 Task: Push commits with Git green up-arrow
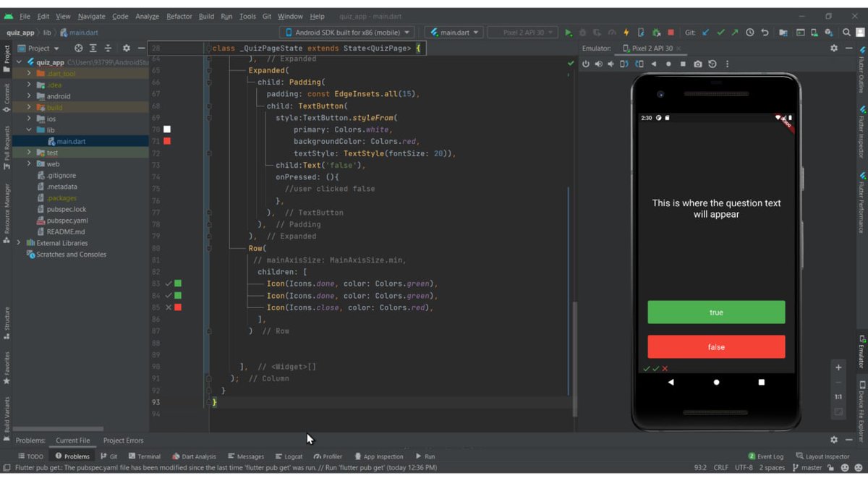click(735, 33)
